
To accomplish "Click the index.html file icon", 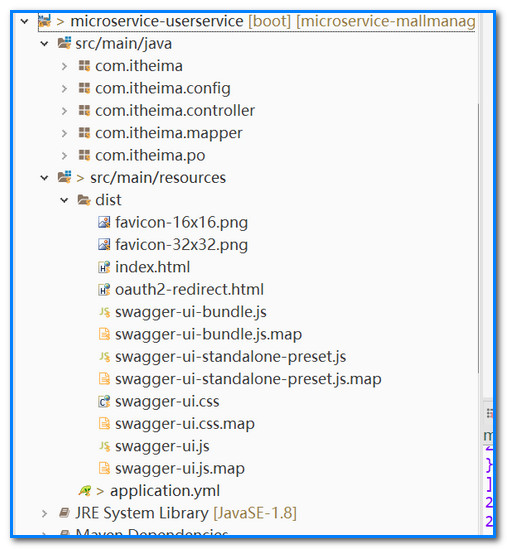I will point(104,267).
